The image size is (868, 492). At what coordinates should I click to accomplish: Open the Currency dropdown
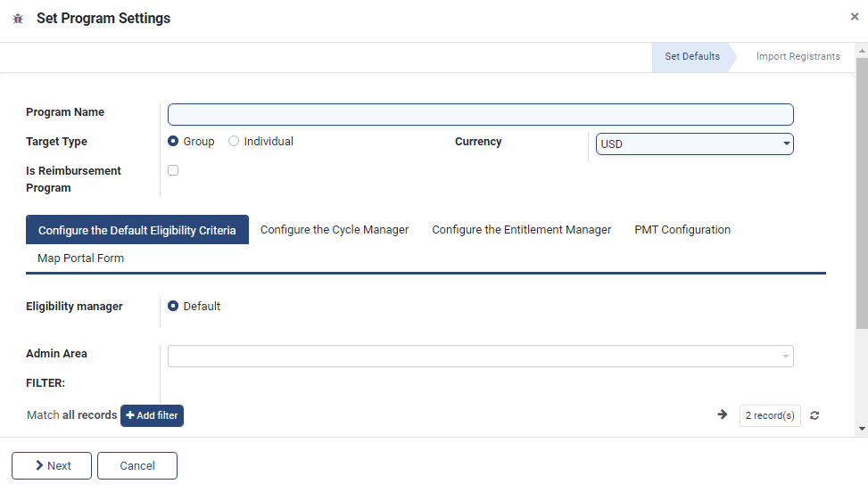pyautogui.click(x=694, y=144)
